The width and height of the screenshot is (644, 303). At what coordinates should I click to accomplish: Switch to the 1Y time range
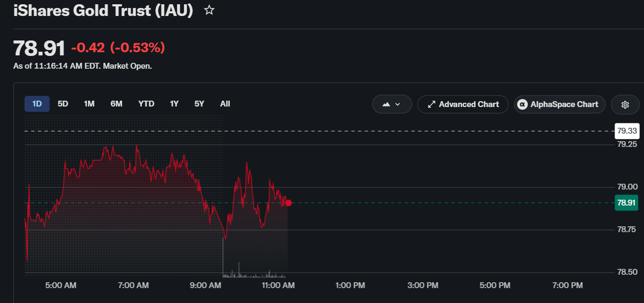[x=174, y=104]
